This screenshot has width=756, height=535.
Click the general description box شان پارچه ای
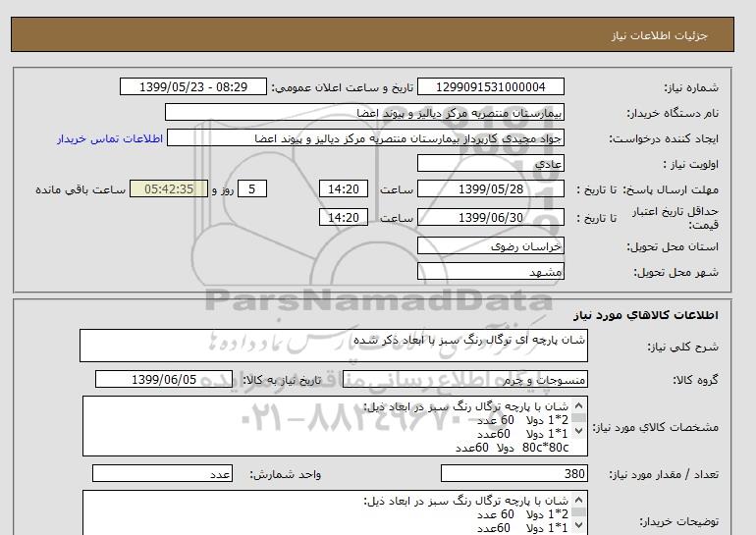pos(334,346)
